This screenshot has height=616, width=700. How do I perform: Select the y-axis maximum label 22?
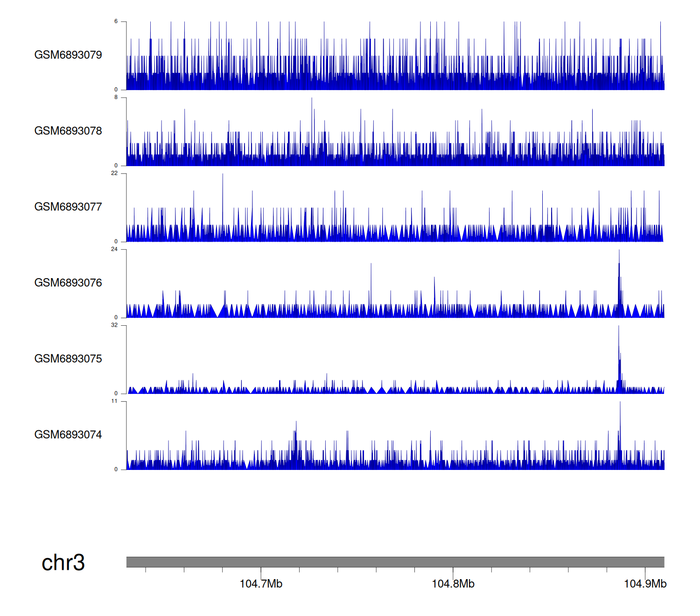pos(114,173)
